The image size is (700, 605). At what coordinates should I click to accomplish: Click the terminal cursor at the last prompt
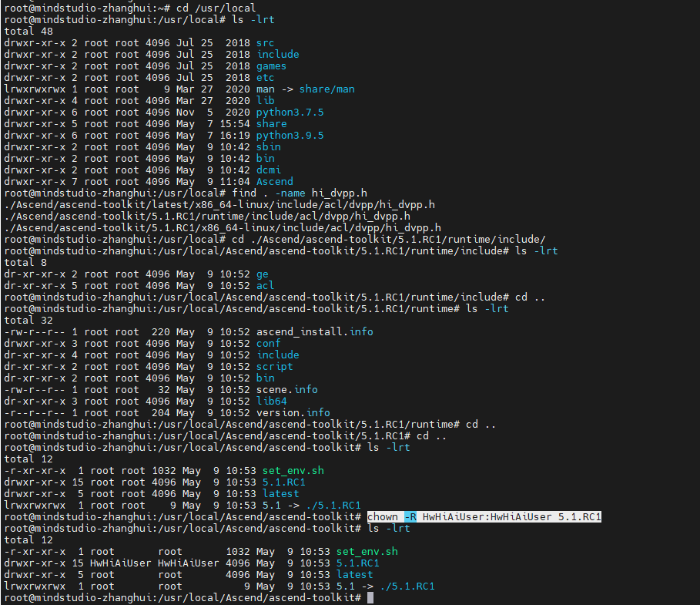click(370, 597)
